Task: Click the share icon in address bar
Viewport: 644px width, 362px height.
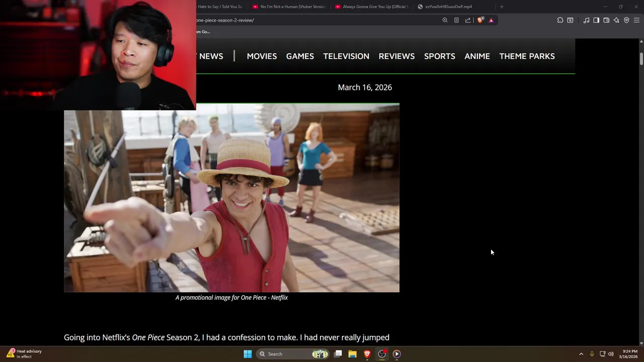Action: pyautogui.click(x=468, y=20)
